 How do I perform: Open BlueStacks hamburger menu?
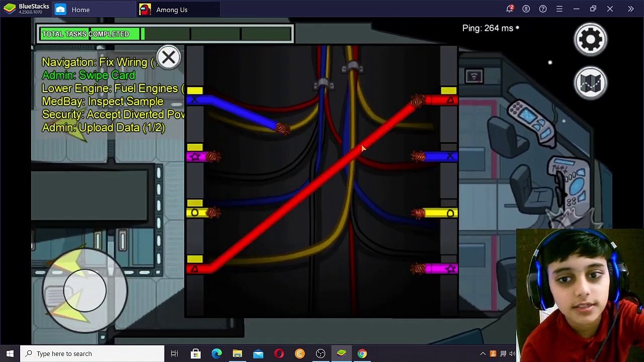559,9
